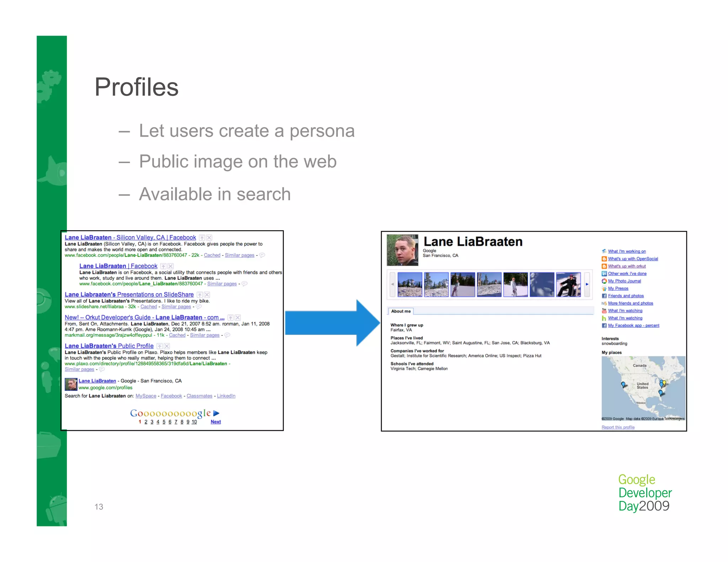This screenshot has height=562, width=728.
Task: Click the Next pagination link
Action: tap(215, 422)
